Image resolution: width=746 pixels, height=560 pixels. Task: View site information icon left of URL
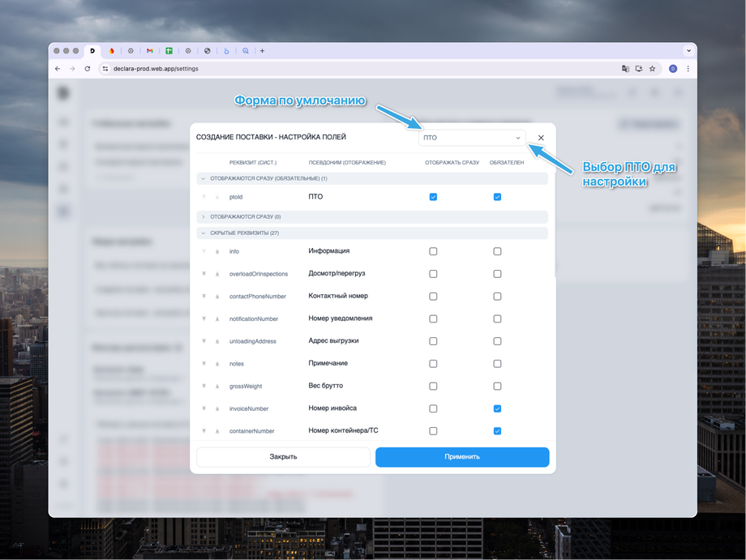coord(105,69)
